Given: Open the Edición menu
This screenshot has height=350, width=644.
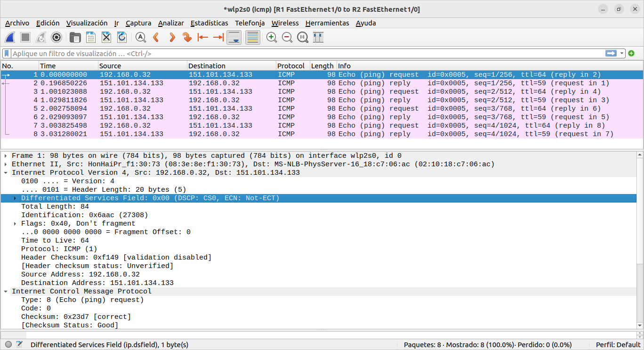Looking at the screenshot, I should (x=48, y=23).
